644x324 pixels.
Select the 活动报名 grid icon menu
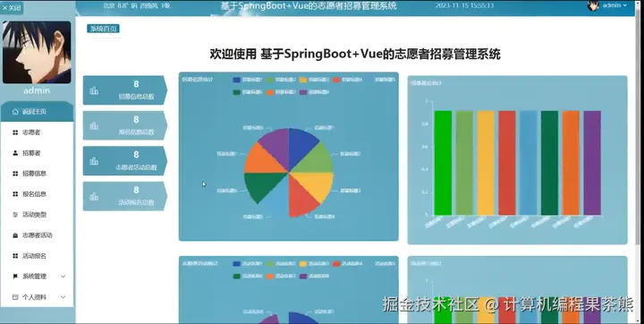pos(15,256)
